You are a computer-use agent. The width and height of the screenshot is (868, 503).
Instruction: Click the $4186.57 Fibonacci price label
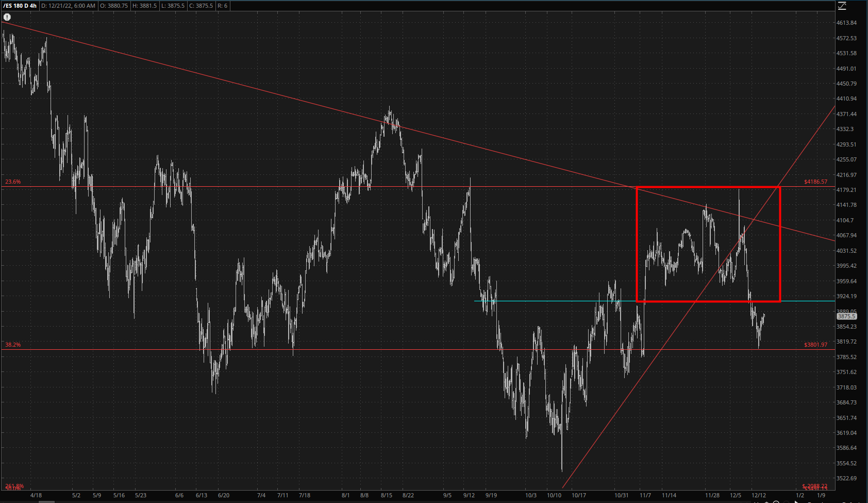(815, 182)
